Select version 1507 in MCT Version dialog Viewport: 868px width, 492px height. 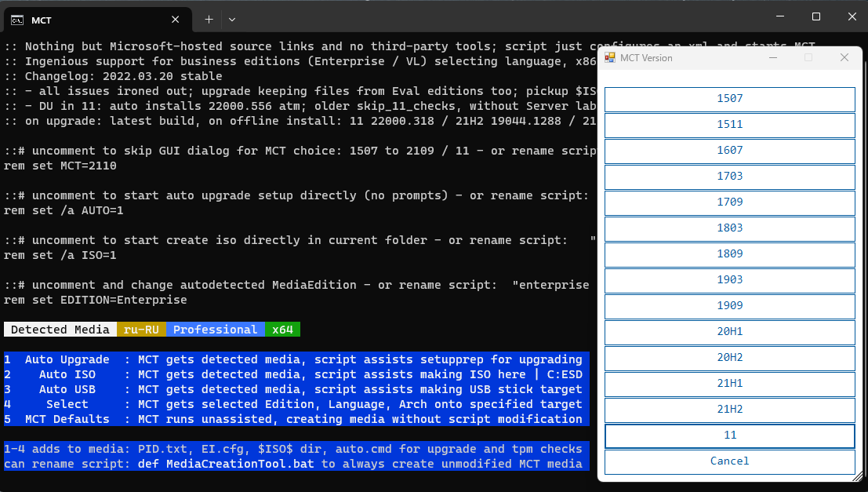[730, 99]
